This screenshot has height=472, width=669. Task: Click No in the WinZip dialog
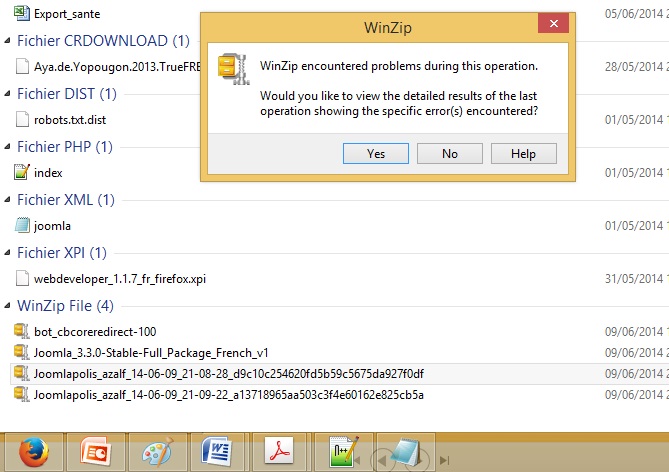[450, 153]
